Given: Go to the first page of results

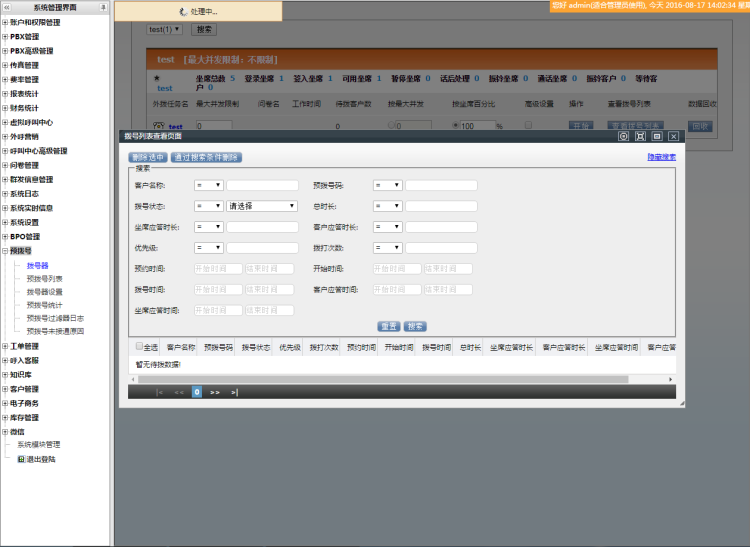Looking at the screenshot, I should tap(160, 393).
